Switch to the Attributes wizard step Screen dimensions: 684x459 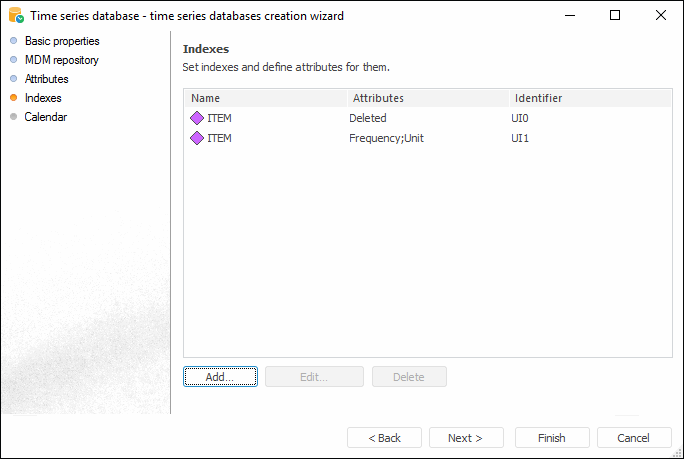(x=46, y=79)
